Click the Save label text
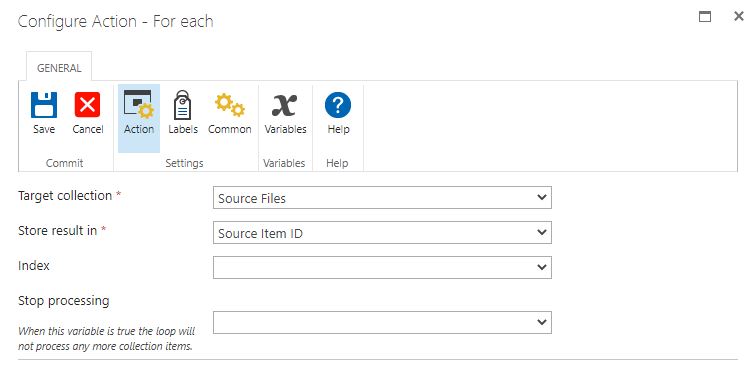 click(x=44, y=129)
